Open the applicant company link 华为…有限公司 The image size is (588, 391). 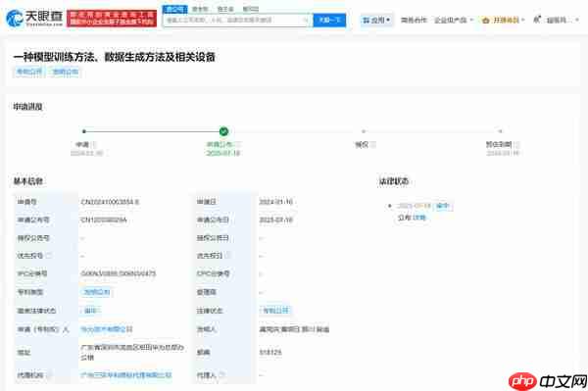(107, 329)
